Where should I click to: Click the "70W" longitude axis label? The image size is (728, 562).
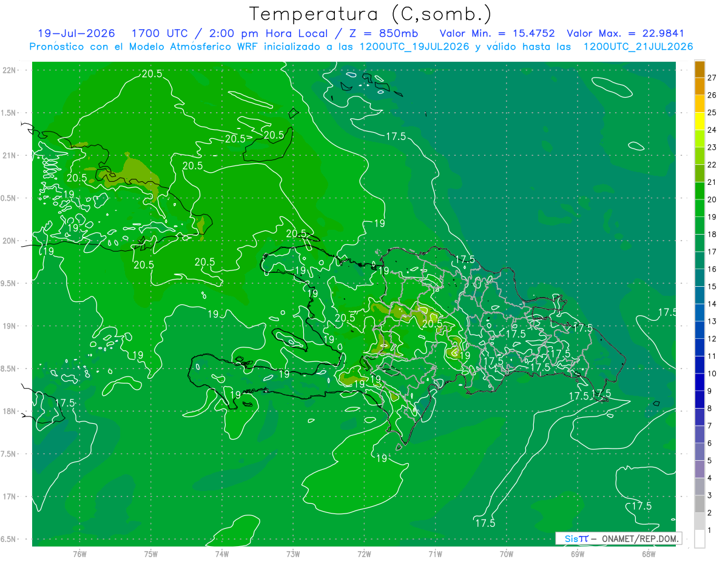pyautogui.click(x=507, y=554)
